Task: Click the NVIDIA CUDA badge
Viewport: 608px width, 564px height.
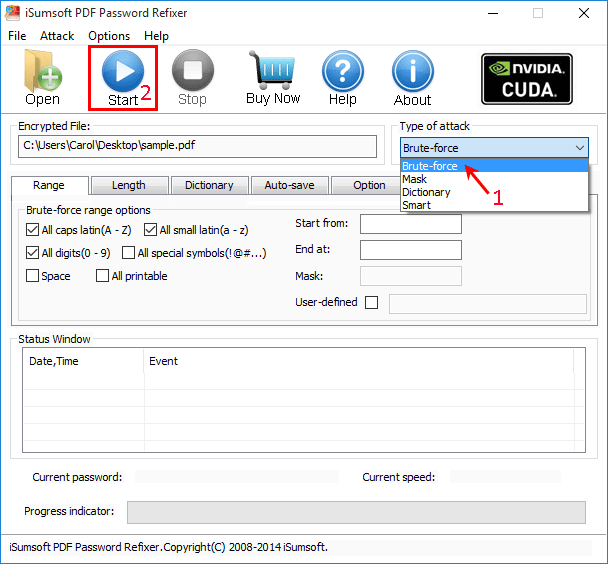Action: coord(527,79)
